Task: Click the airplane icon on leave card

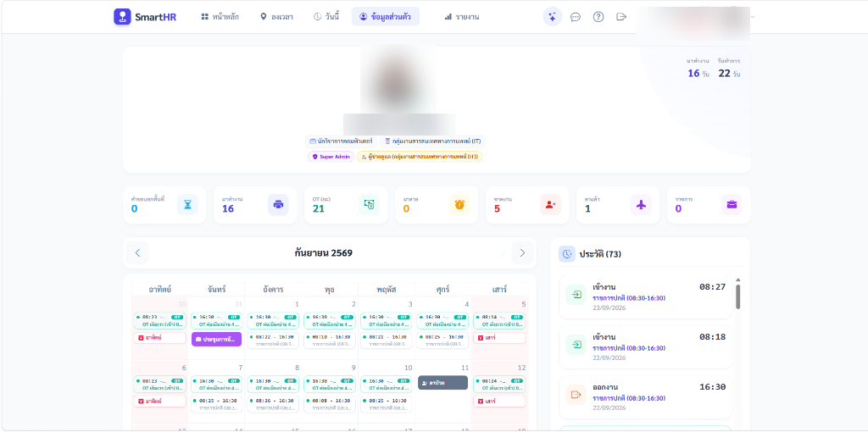Action: [x=641, y=205]
